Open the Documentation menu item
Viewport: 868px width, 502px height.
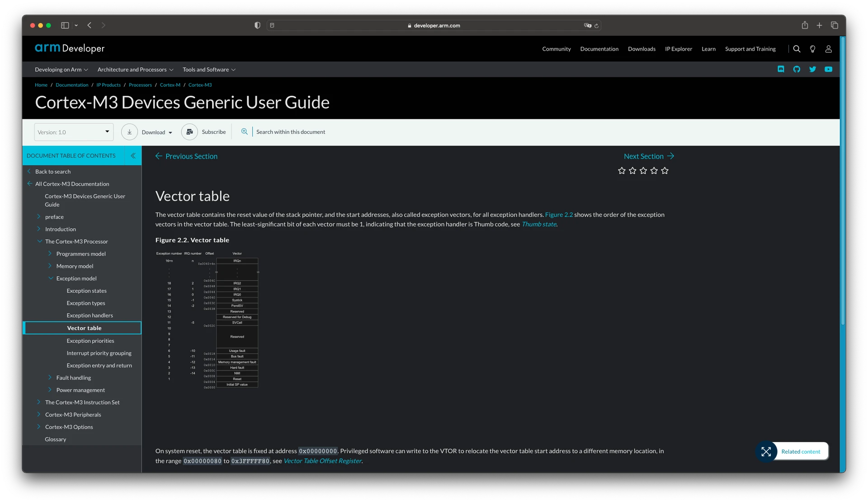(599, 49)
